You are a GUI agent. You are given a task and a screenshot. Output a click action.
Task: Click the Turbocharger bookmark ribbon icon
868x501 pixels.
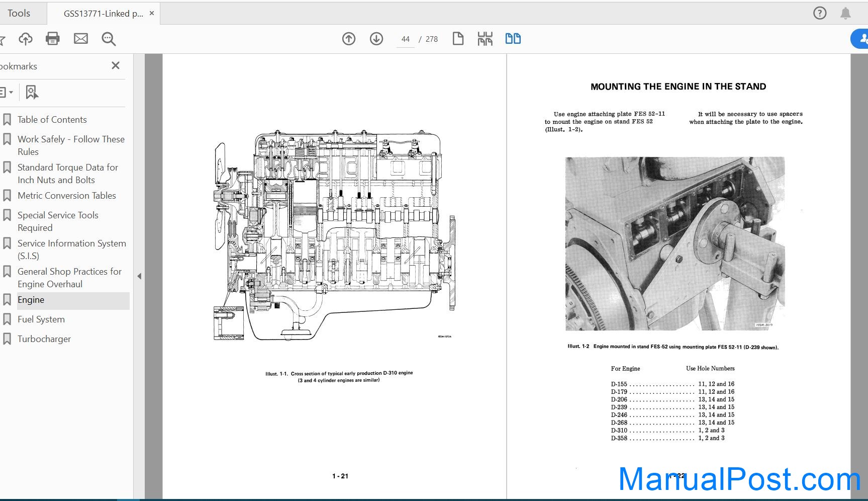[7, 339]
